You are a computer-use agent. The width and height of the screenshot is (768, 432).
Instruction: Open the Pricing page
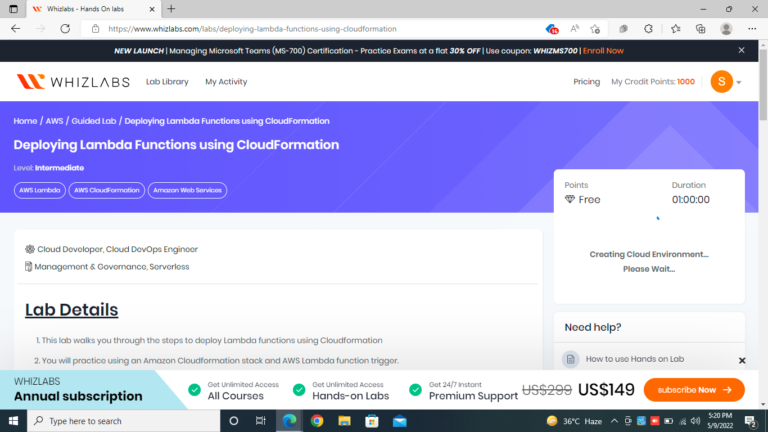point(586,82)
